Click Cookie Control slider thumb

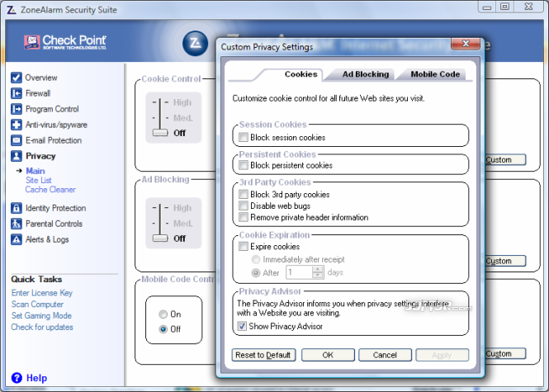coord(160,133)
